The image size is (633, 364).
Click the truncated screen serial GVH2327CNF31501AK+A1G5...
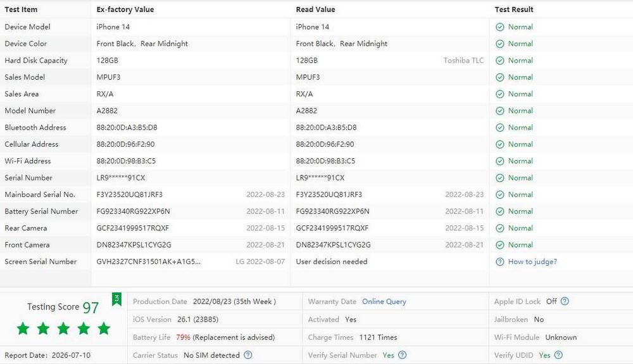point(149,261)
